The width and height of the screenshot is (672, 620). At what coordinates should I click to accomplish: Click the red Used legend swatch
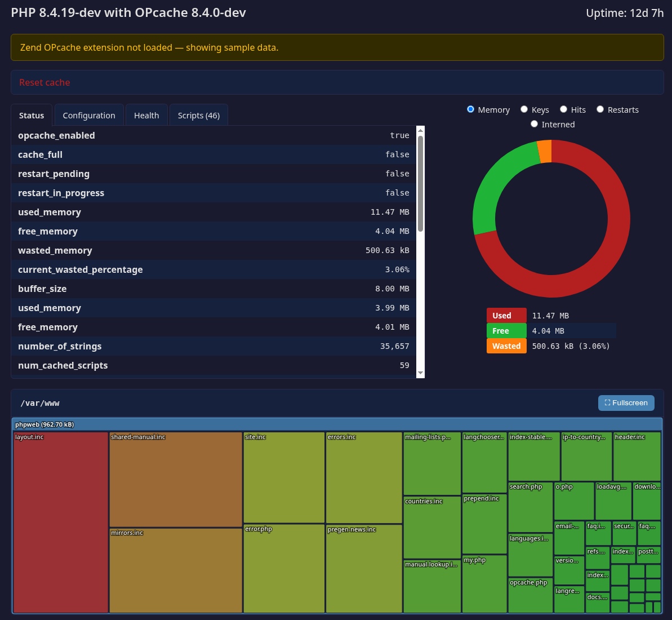pos(505,315)
